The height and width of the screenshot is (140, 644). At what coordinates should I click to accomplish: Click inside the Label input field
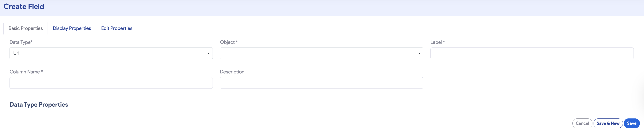[532, 53]
